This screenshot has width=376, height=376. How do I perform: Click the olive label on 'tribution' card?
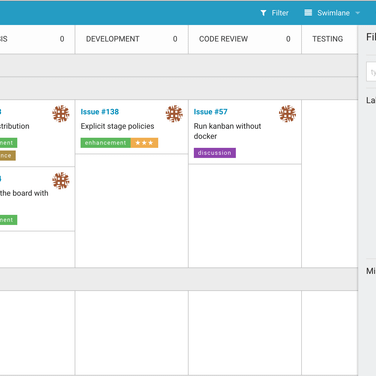[8, 156]
